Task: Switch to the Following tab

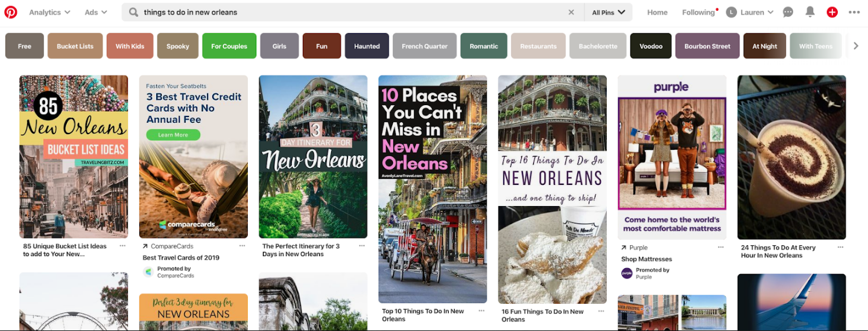Action: (698, 12)
